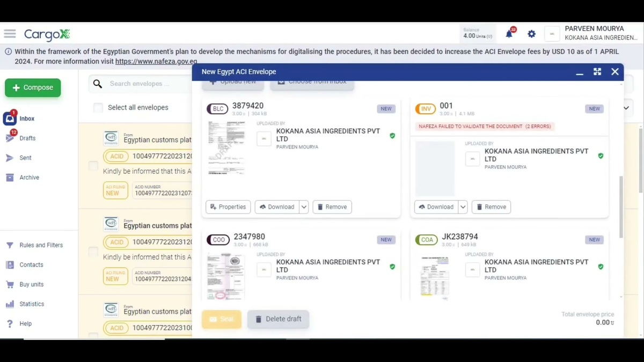
Task: Tick checkbox of envelope ACID 1004977720231207
Action: (93, 166)
